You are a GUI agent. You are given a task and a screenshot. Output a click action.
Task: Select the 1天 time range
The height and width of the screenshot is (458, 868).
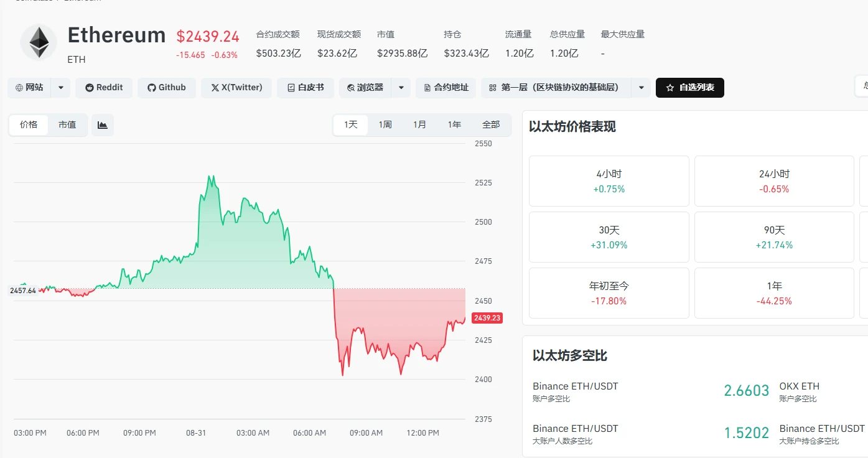click(x=351, y=125)
